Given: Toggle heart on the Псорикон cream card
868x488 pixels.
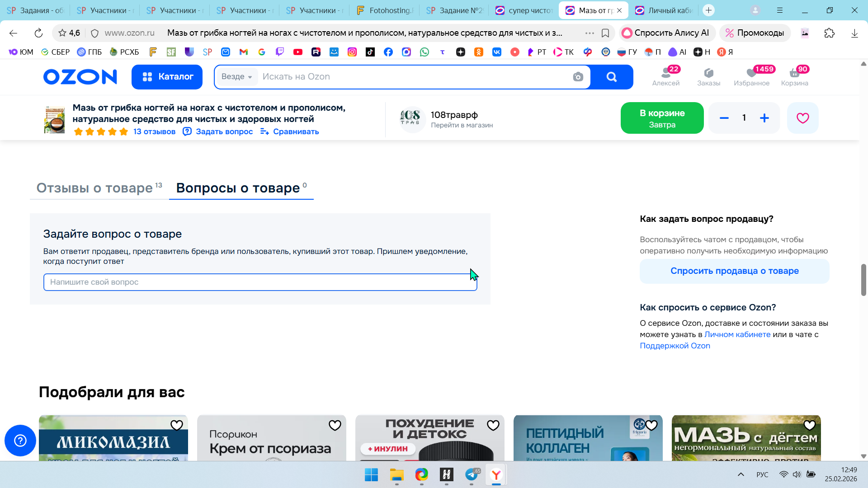Looking at the screenshot, I should tap(335, 425).
